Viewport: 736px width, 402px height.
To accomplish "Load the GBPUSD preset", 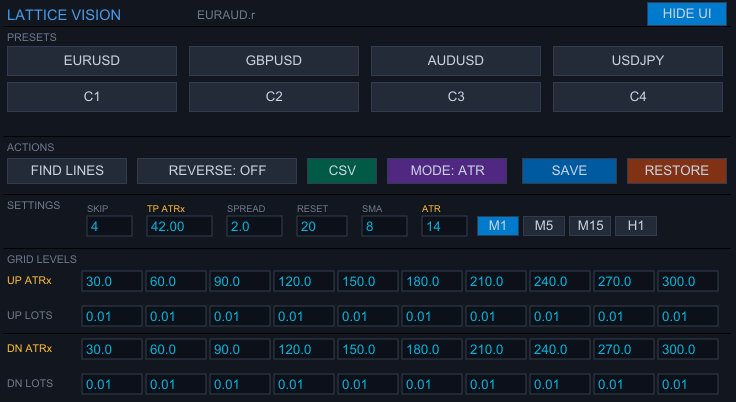I will pos(274,61).
